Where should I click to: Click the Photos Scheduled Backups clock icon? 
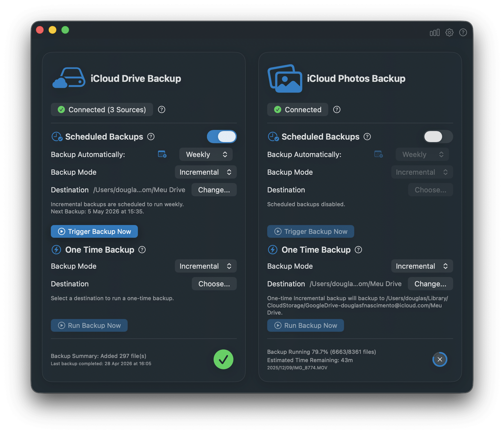273,137
